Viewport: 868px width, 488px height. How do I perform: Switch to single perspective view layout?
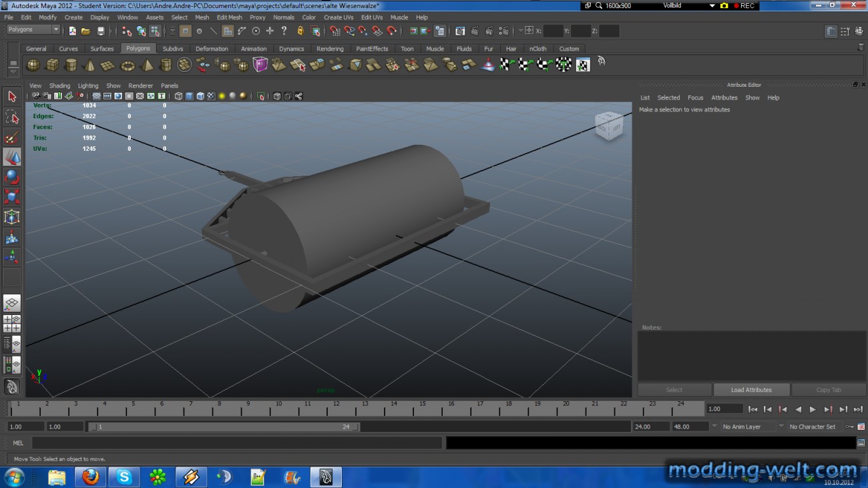click(12, 304)
